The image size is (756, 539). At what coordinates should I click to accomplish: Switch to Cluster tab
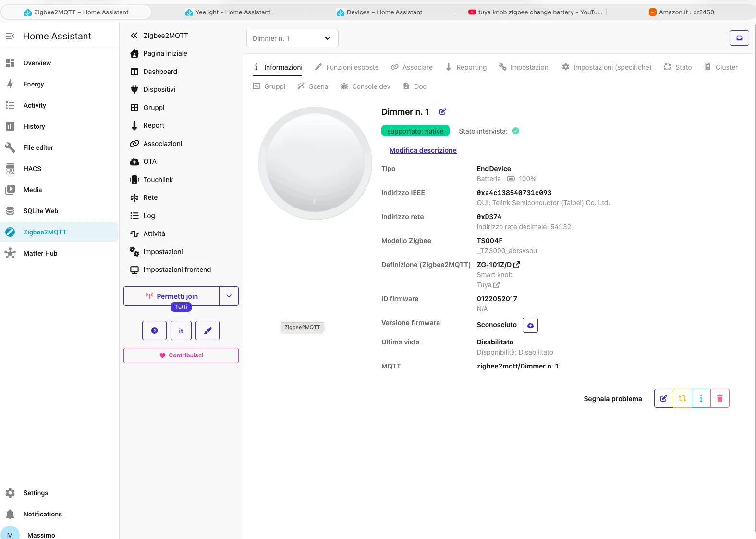click(721, 67)
